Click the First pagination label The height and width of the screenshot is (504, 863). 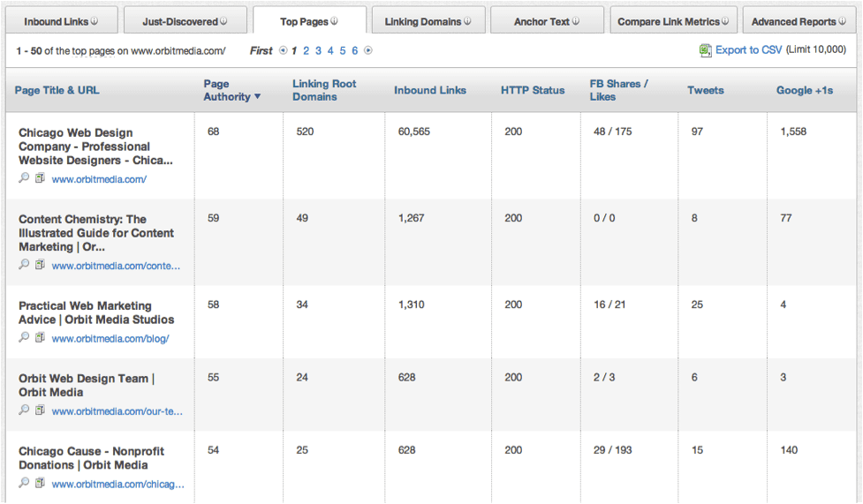(x=261, y=50)
